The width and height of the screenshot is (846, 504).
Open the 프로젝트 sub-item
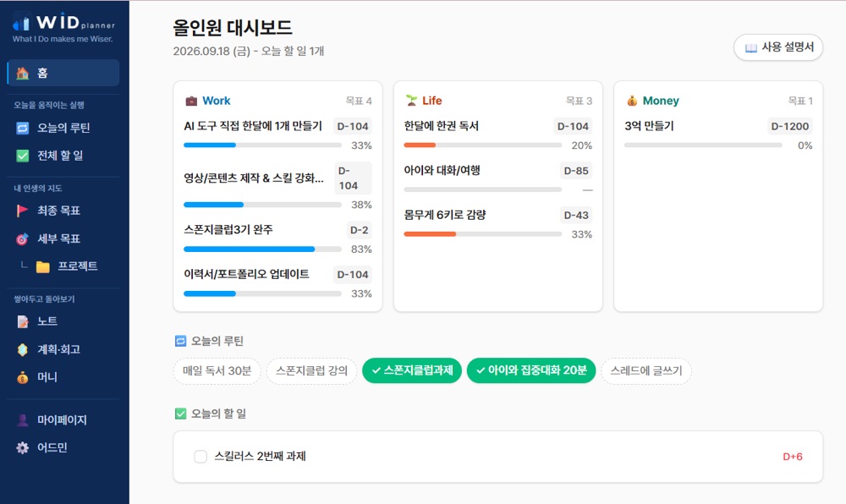(68, 266)
